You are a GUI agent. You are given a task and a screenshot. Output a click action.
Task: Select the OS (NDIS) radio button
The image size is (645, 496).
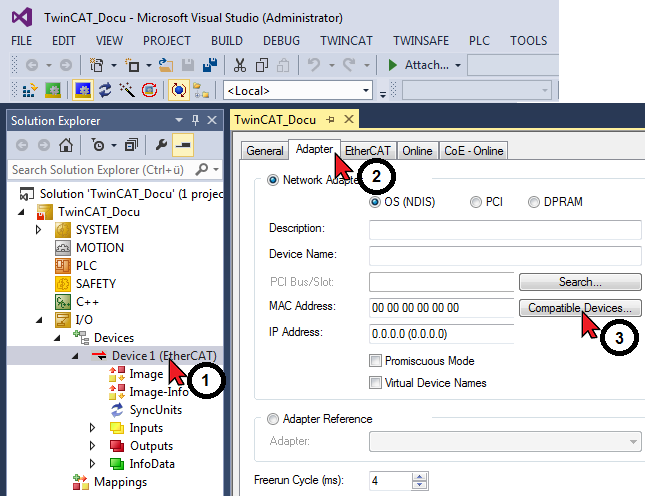[375, 202]
